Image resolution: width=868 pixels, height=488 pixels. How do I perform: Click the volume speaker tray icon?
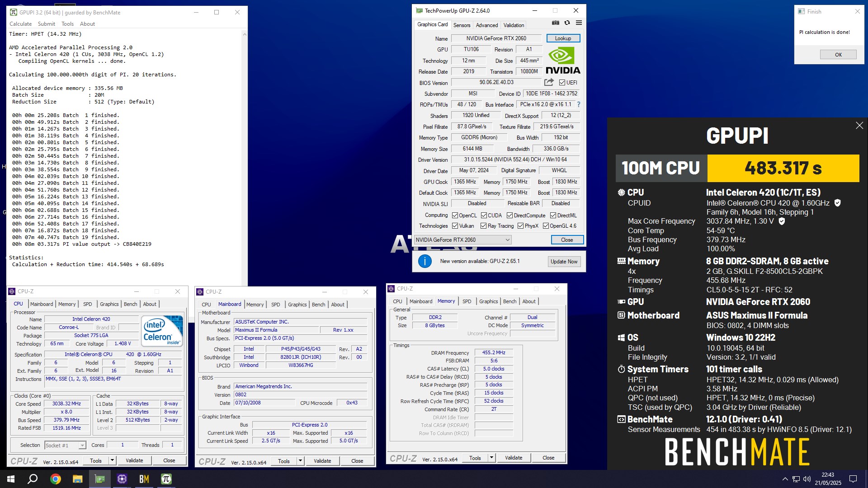click(x=807, y=479)
